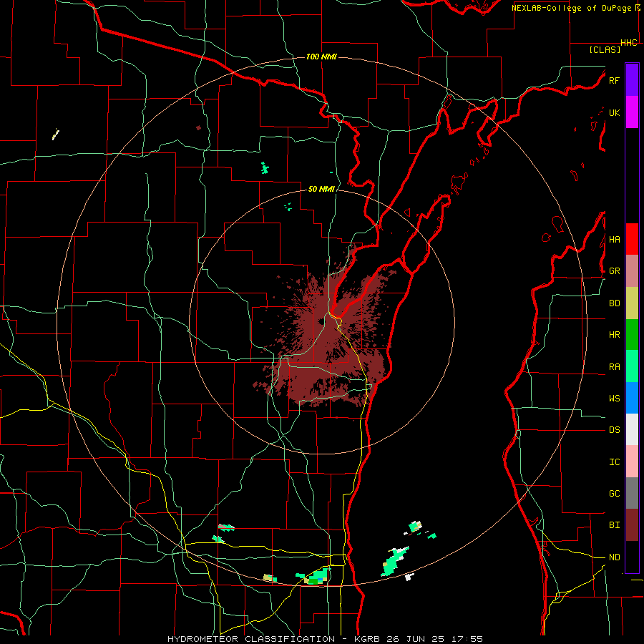Image resolution: width=644 pixels, height=644 pixels.
Task: Click the BI legend label
Action: click(x=614, y=525)
